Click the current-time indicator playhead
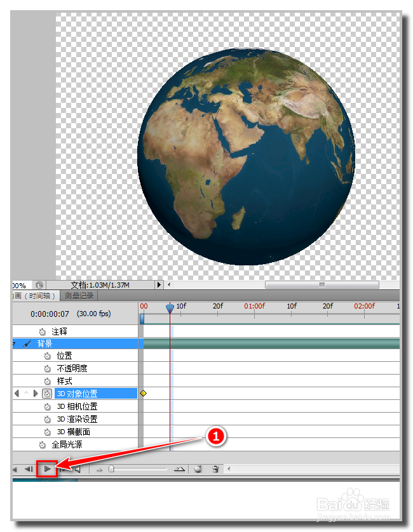The height and width of the screenshot is (532, 413). click(x=170, y=308)
